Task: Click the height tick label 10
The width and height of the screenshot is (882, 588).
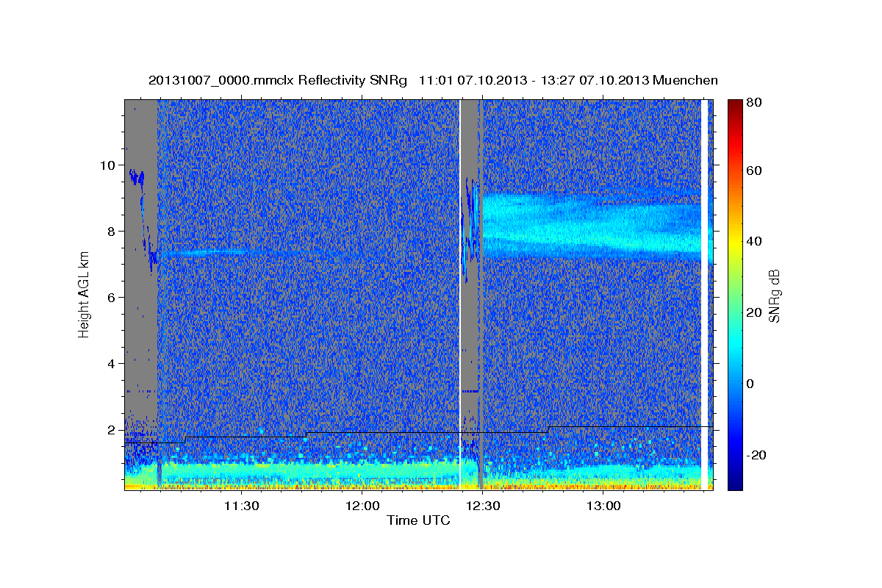Action: point(110,165)
